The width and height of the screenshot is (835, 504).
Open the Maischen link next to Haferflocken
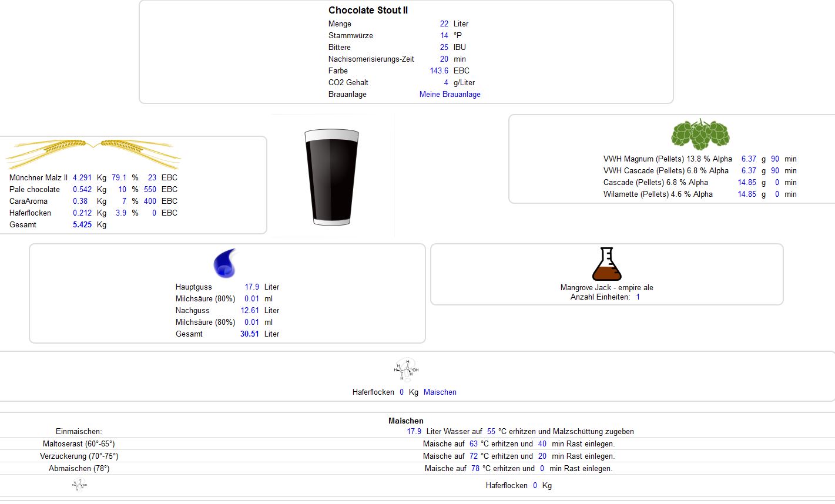440,392
